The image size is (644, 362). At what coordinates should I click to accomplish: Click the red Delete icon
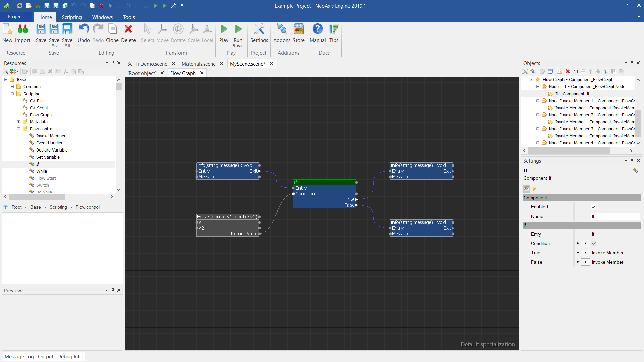pyautogui.click(x=128, y=29)
